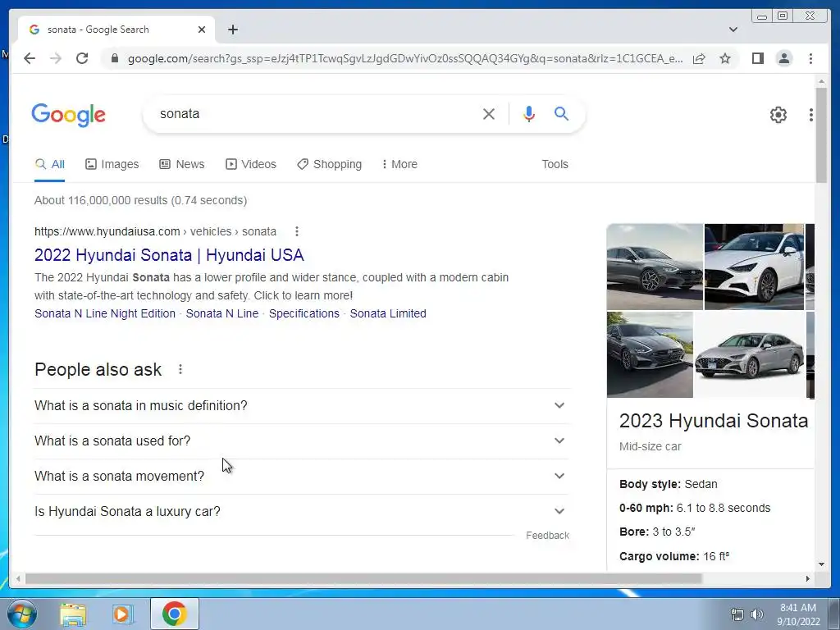Open the More search categories menu

[x=399, y=164]
